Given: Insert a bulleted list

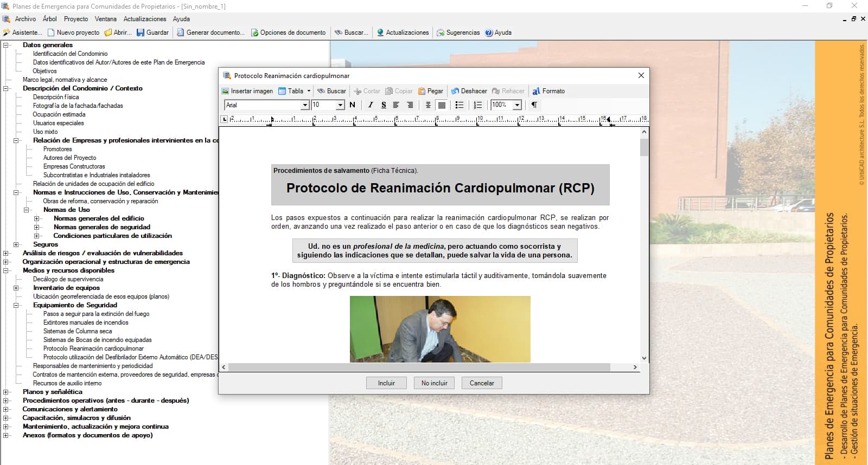Looking at the screenshot, I should pyautogui.click(x=459, y=105).
